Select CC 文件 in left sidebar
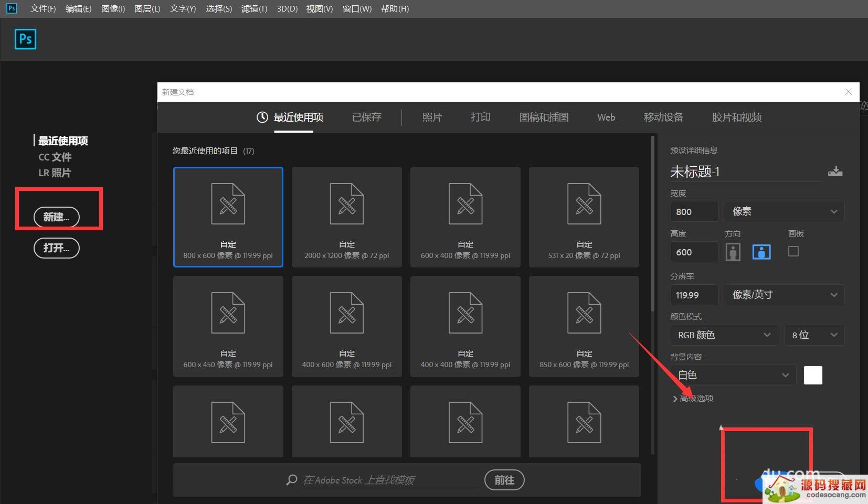868x504 pixels. click(x=55, y=157)
